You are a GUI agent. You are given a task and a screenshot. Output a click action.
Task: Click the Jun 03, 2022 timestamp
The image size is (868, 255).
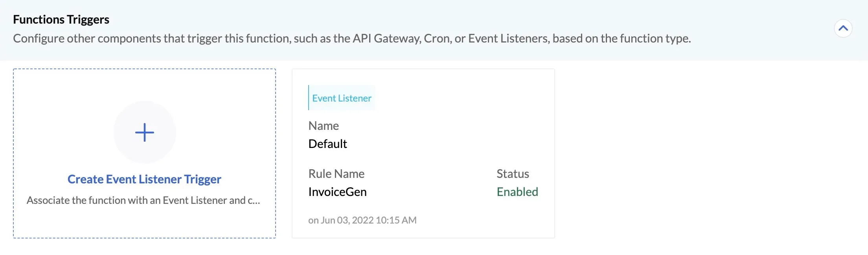click(x=362, y=220)
